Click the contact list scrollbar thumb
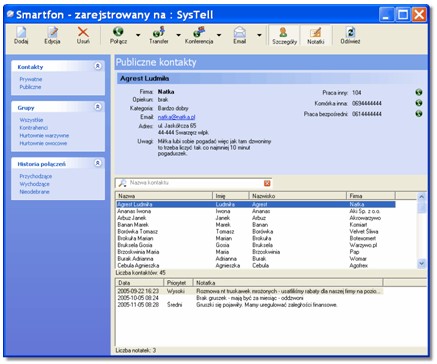 (422, 207)
